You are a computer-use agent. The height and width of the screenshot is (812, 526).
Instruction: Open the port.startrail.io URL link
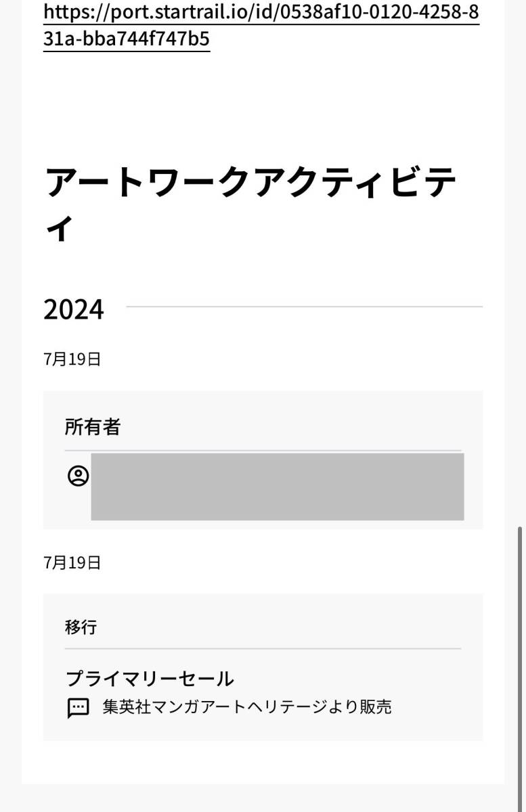[261, 12]
